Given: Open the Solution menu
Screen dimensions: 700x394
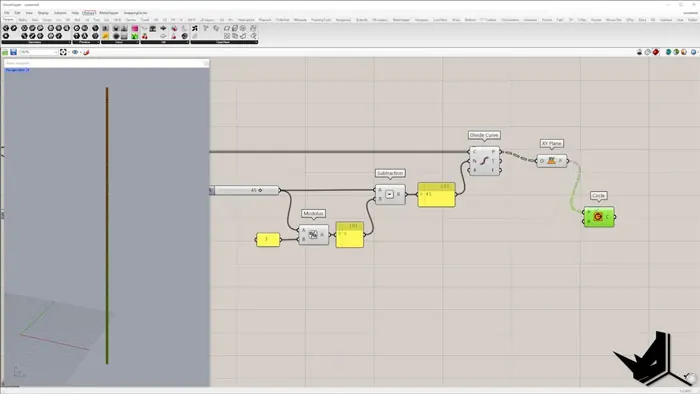Looking at the screenshot, I should click(x=60, y=13).
